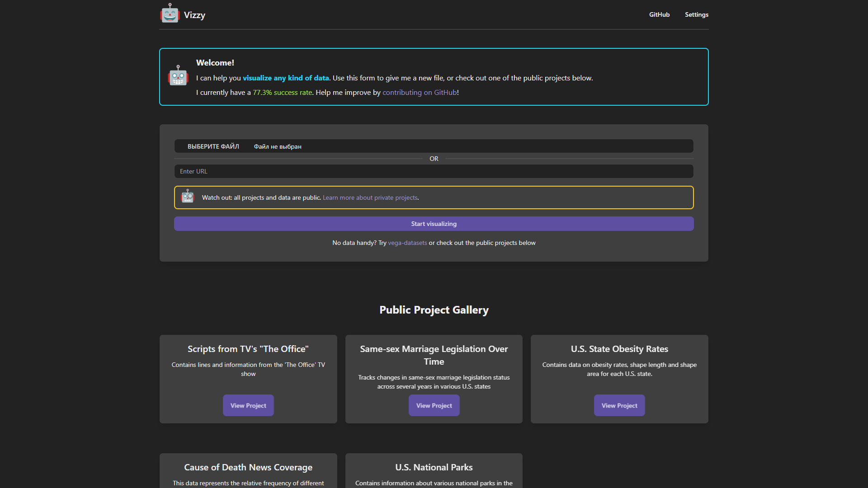
Task: Click the Start visualizing button
Action: click(x=434, y=224)
